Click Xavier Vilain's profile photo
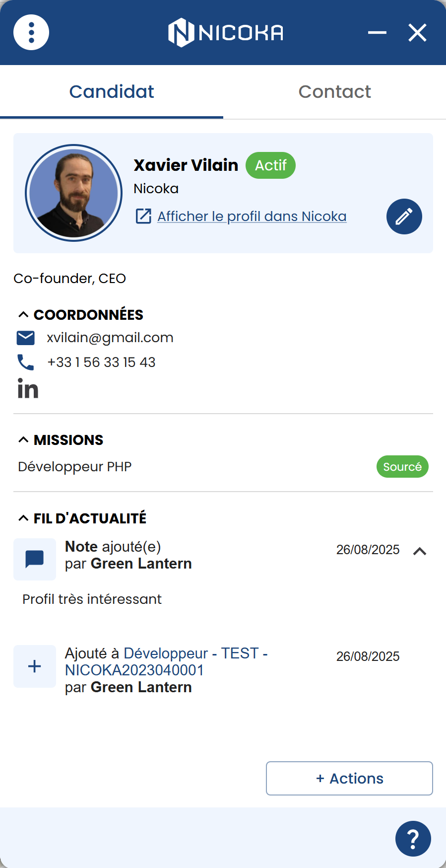The image size is (446, 868). pos(74,193)
